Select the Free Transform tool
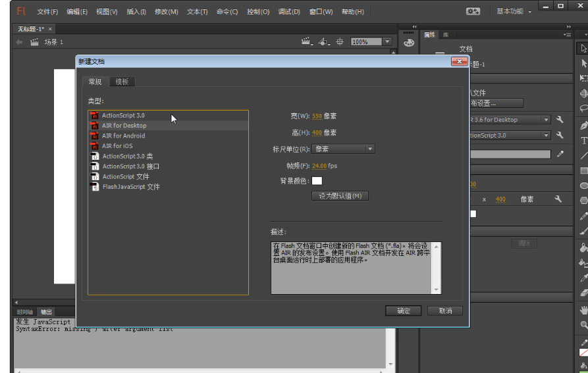 point(583,78)
